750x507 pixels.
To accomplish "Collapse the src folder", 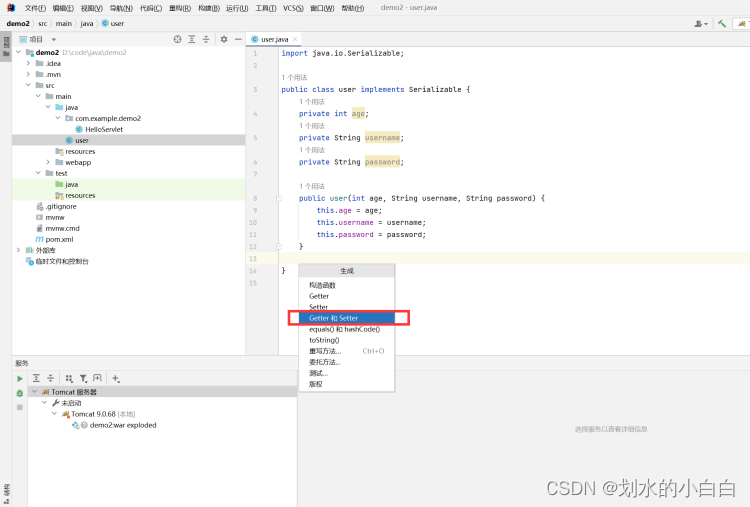I will [28, 85].
